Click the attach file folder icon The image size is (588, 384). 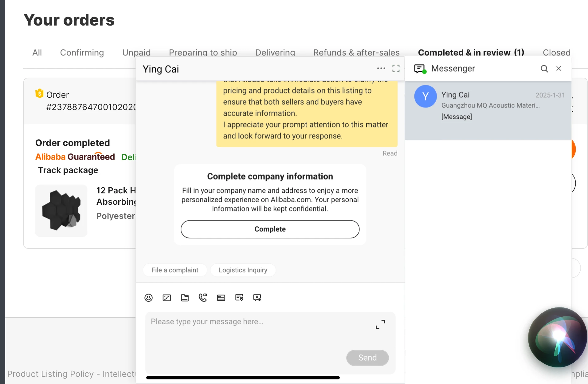pos(185,298)
